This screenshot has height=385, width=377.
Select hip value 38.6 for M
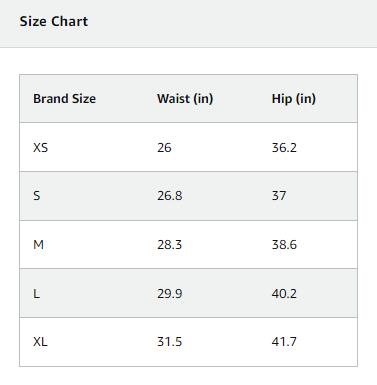pyautogui.click(x=284, y=245)
